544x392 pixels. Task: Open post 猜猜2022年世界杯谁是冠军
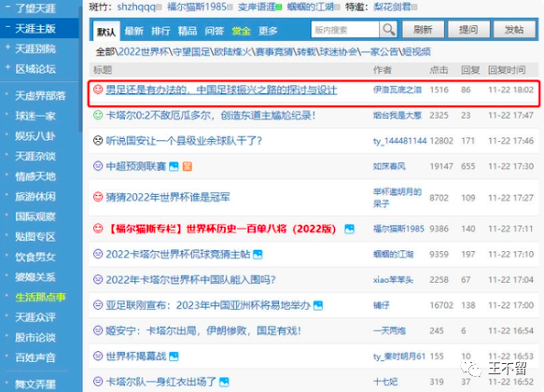coord(168,197)
